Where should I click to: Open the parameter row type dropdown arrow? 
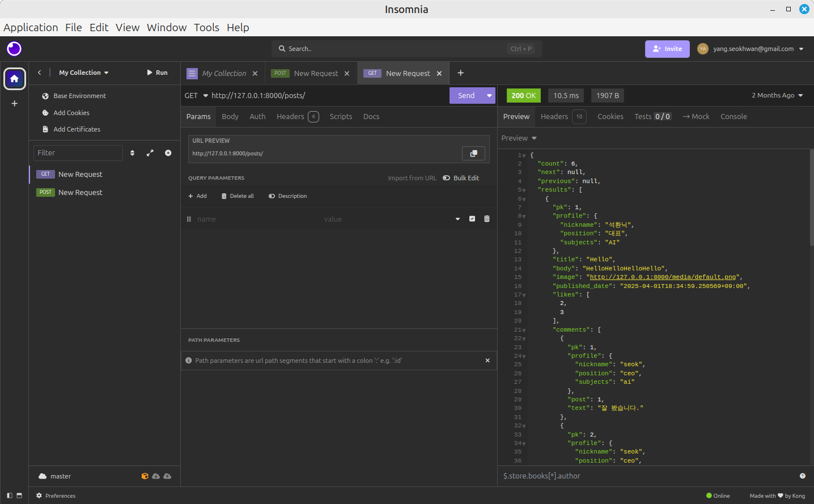[x=458, y=219]
